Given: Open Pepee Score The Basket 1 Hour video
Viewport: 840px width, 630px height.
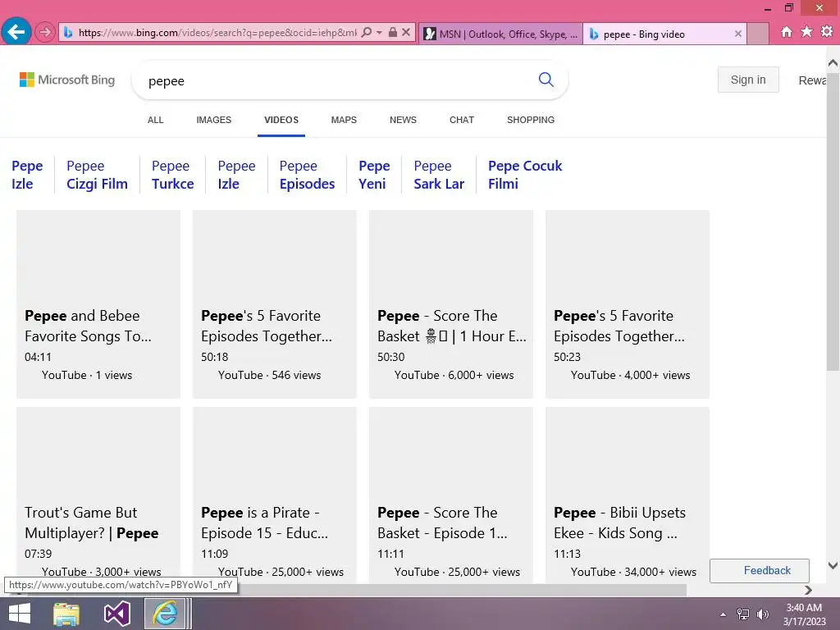Looking at the screenshot, I should (x=451, y=304).
